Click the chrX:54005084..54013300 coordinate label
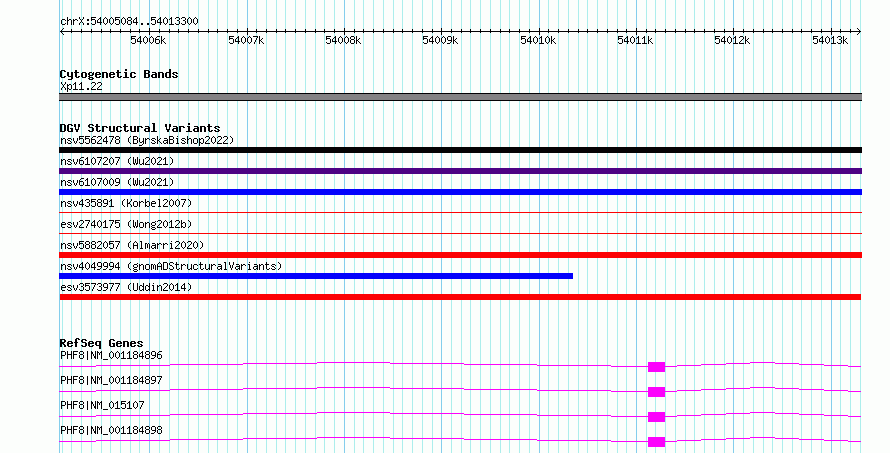This screenshot has height=453, width=890. 129,22
